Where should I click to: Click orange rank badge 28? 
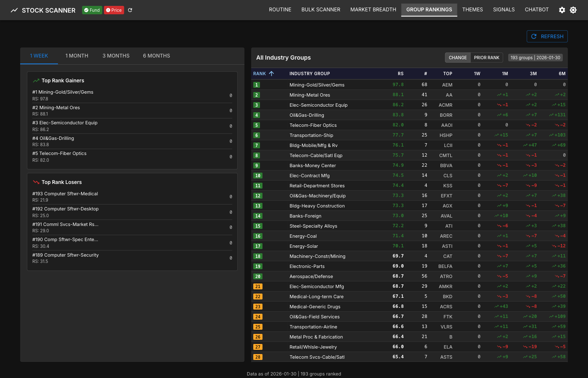pyautogui.click(x=258, y=357)
